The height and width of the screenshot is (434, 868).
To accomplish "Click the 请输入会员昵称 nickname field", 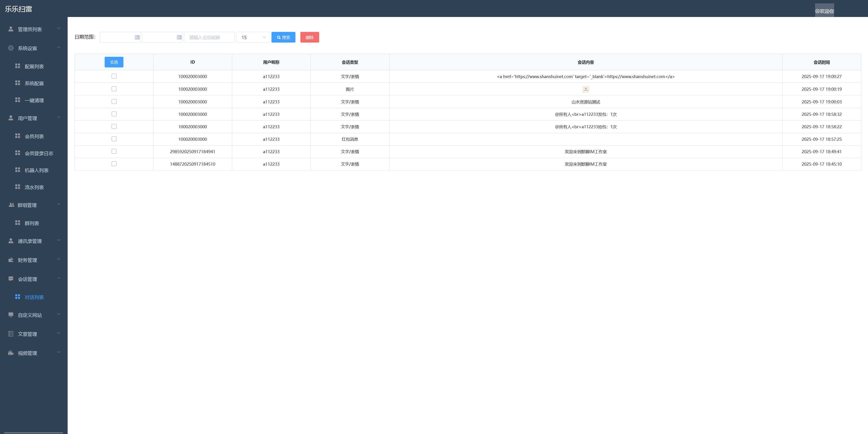I will click(209, 37).
